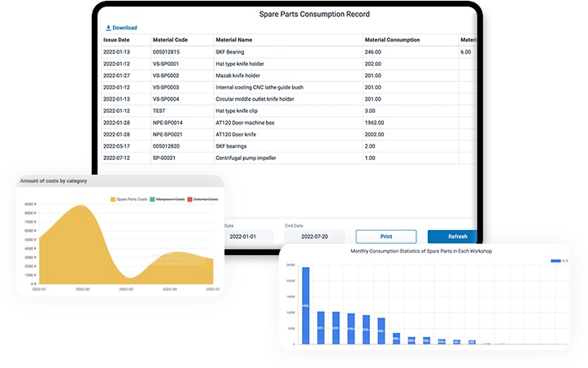Image resolution: width=588 pixels, height=368 pixels.
Task: Open the End Date field showing 2022-07-20
Action: (314, 236)
